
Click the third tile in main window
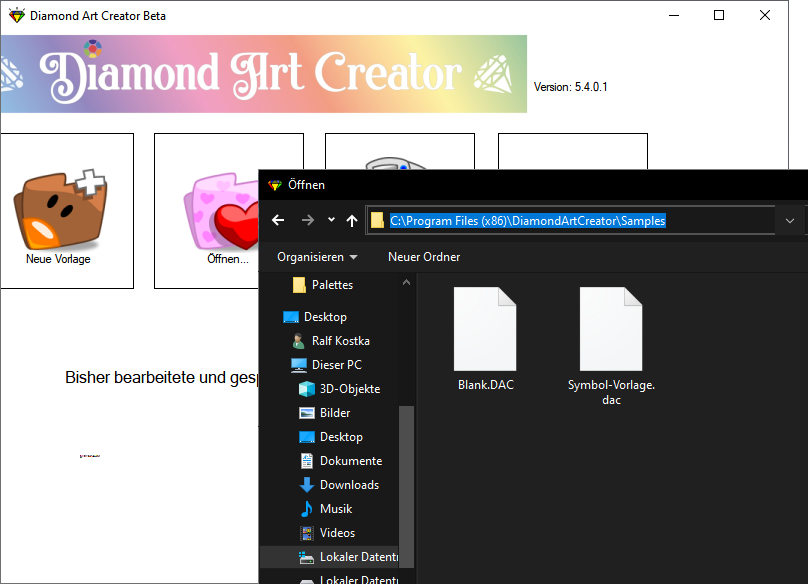point(399,151)
